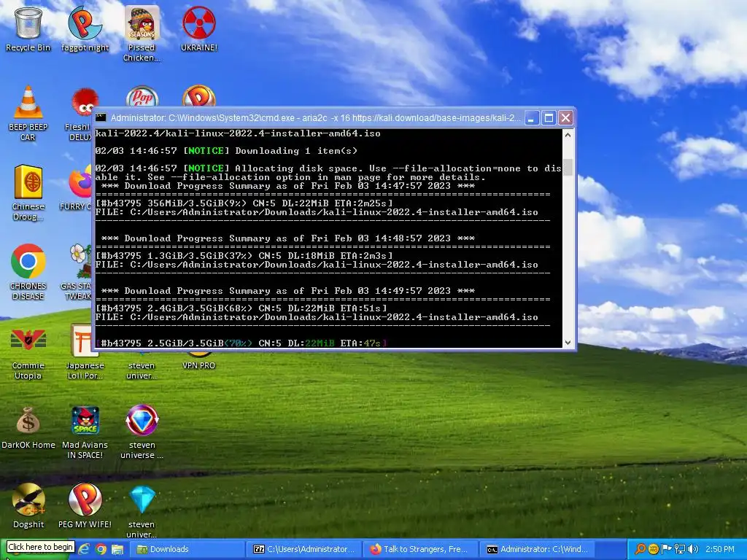Select the BEEP BEEP CAR traffic cone icon
The height and width of the screenshot is (560, 747).
28,113
